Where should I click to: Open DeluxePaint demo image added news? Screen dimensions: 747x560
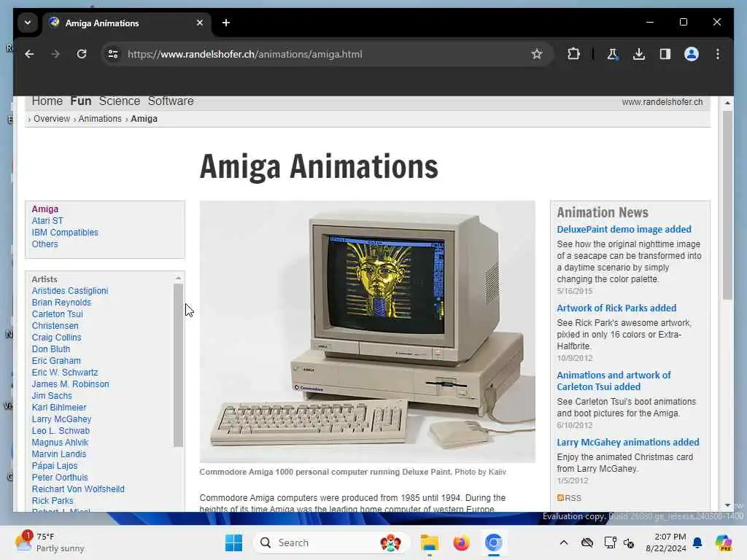coord(624,230)
